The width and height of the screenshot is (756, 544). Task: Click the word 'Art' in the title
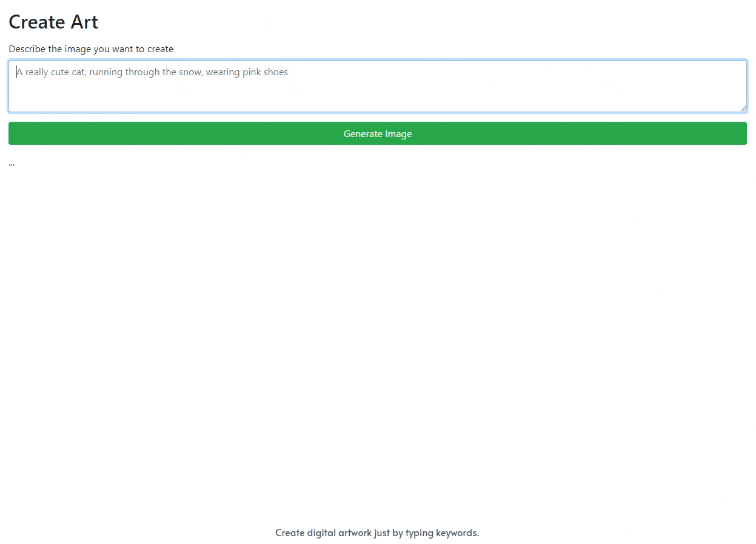(x=84, y=22)
